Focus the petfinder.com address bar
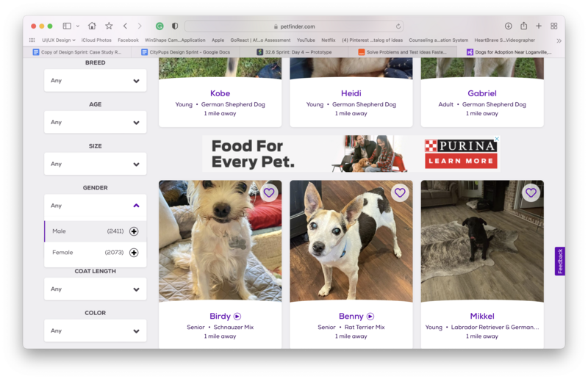 point(294,26)
